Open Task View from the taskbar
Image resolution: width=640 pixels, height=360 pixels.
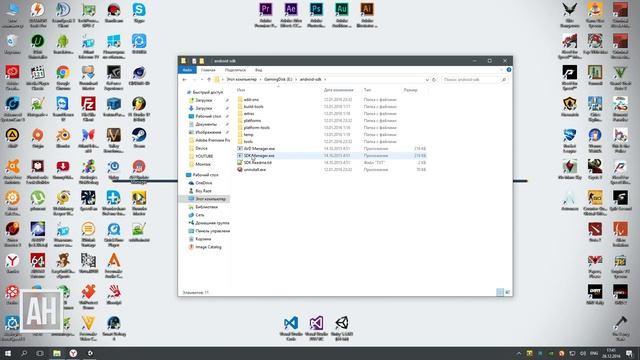pyautogui.click(x=40, y=353)
